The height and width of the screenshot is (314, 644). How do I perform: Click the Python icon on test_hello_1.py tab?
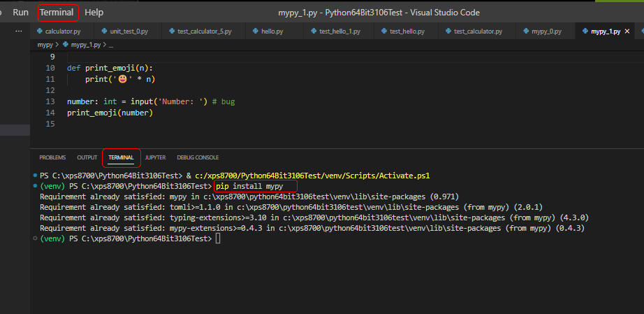pos(314,31)
